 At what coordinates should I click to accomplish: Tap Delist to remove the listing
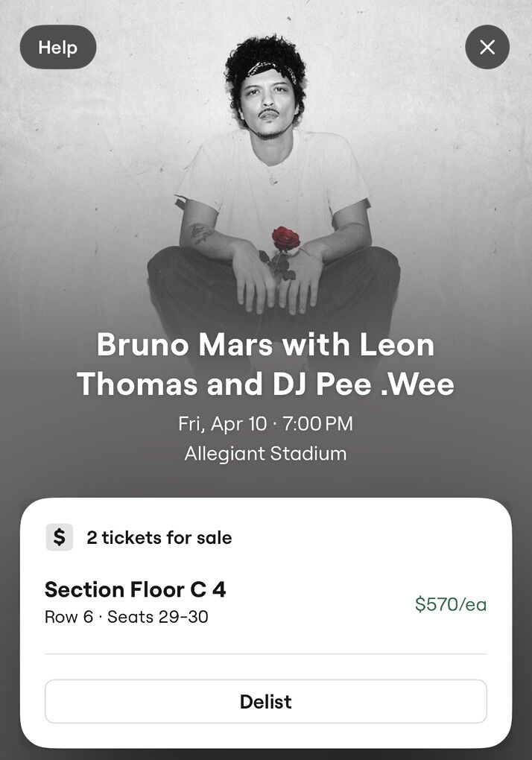tap(265, 701)
